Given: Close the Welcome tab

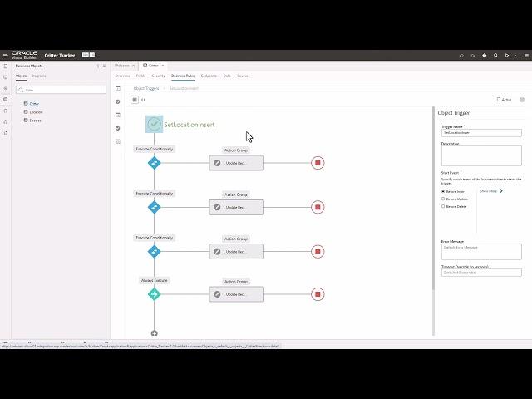Looking at the screenshot, I should [x=133, y=66].
